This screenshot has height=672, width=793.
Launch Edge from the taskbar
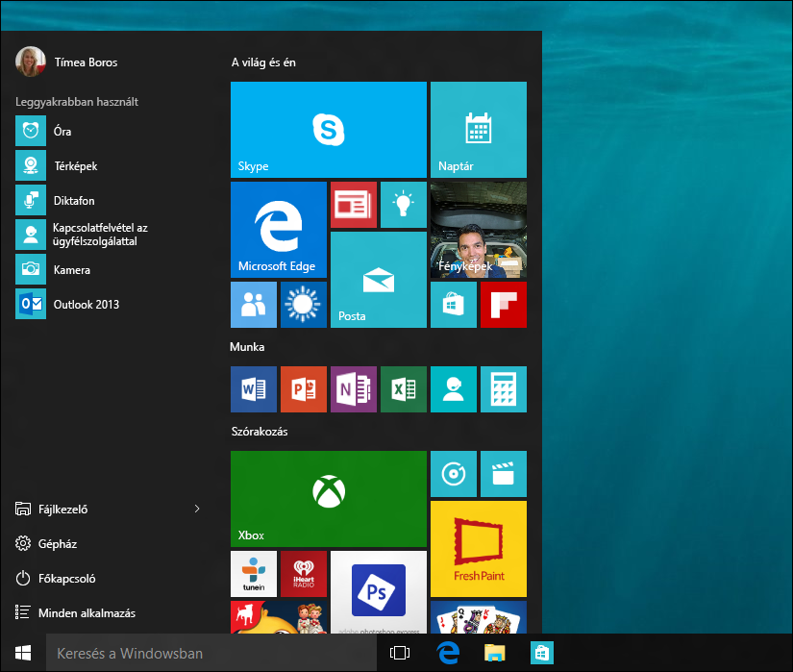pos(448,653)
